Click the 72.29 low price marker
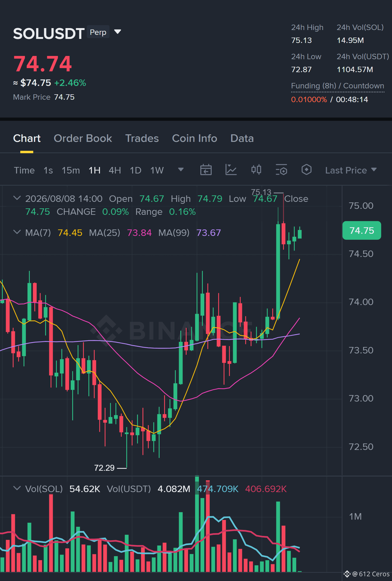The width and height of the screenshot is (392, 581). point(104,468)
